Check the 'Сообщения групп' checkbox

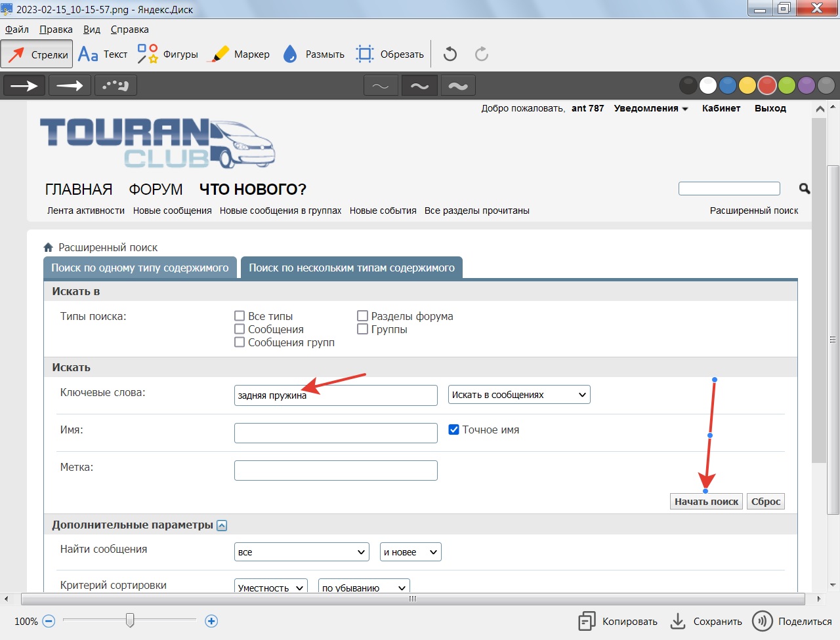click(x=240, y=342)
